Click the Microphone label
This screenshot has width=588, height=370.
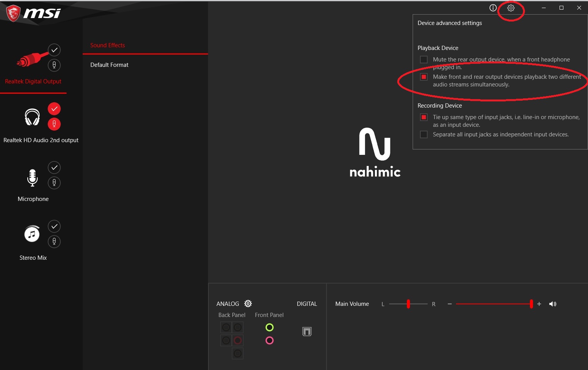point(33,199)
